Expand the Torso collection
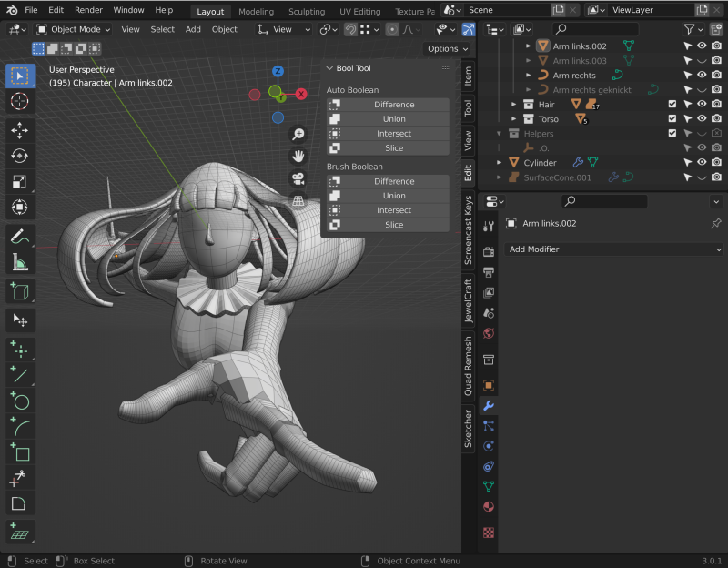The image size is (728, 568). (513, 119)
